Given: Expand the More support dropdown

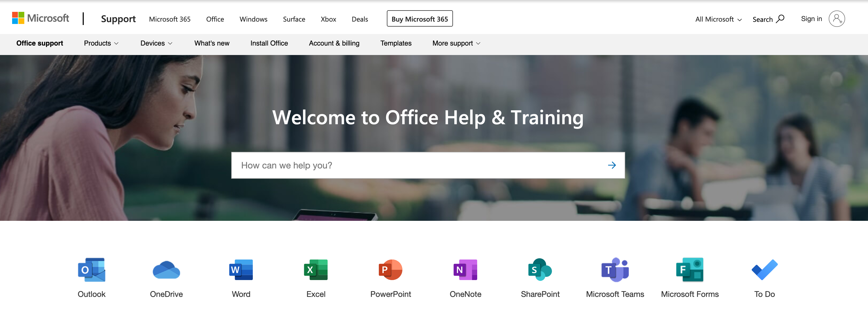Looking at the screenshot, I should point(456,43).
